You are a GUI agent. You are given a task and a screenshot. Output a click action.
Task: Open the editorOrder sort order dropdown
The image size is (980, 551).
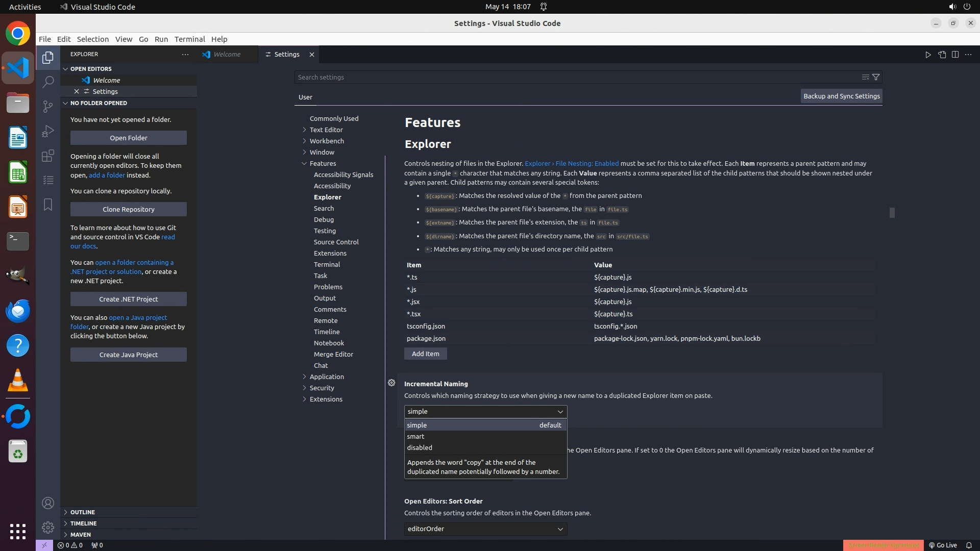[485, 529]
